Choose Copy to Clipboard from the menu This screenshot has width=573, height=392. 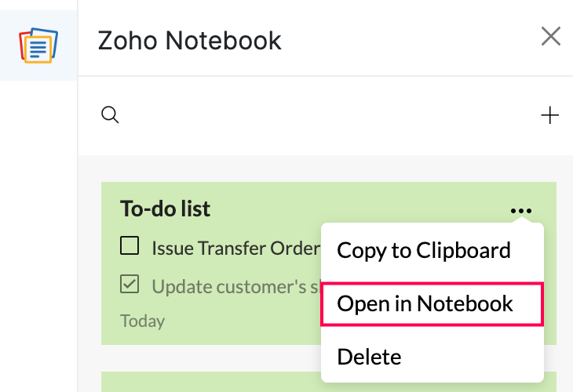tap(424, 250)
